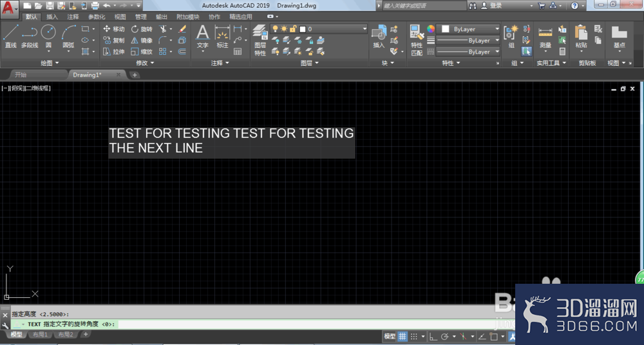Click the Plot/Print icon in quick access toolbar
The image size is (644, 345).
pyautogui.click(x=95, y=5)
